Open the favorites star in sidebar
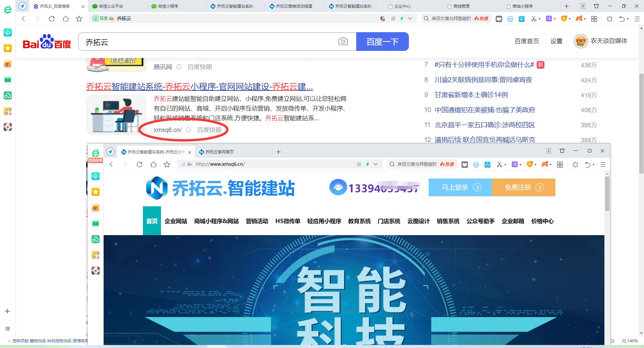Image resolution: width=644 pixels, height=348 pixels. (x=8, y=48)
